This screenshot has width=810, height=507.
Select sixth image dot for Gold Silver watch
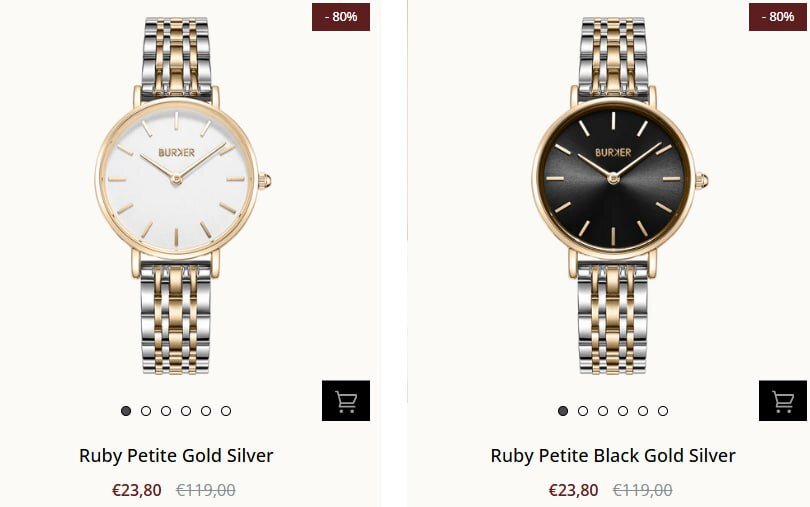click(226, 411)
